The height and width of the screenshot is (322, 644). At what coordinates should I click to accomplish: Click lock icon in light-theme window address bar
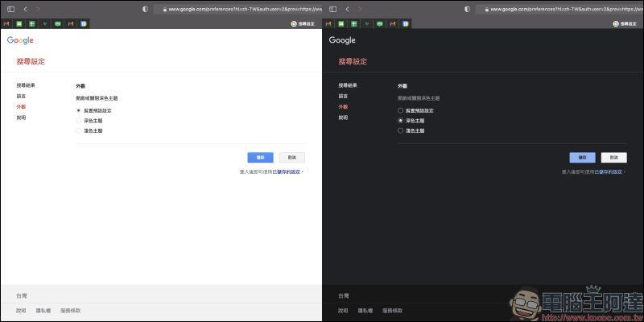click(165, 9)
